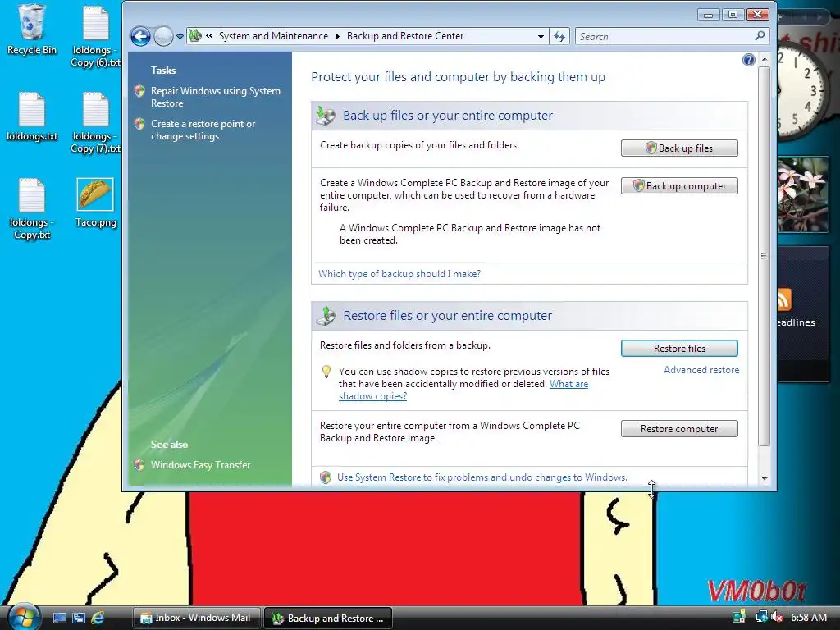Click the magnifying glass search icon
840x630 pixels.
[760, 36]
